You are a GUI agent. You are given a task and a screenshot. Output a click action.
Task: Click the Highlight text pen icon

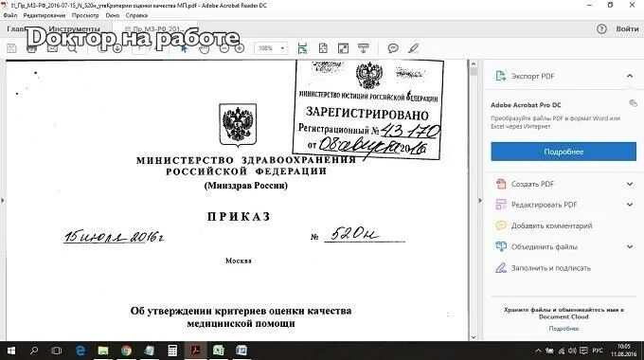(x=413, y=48)
